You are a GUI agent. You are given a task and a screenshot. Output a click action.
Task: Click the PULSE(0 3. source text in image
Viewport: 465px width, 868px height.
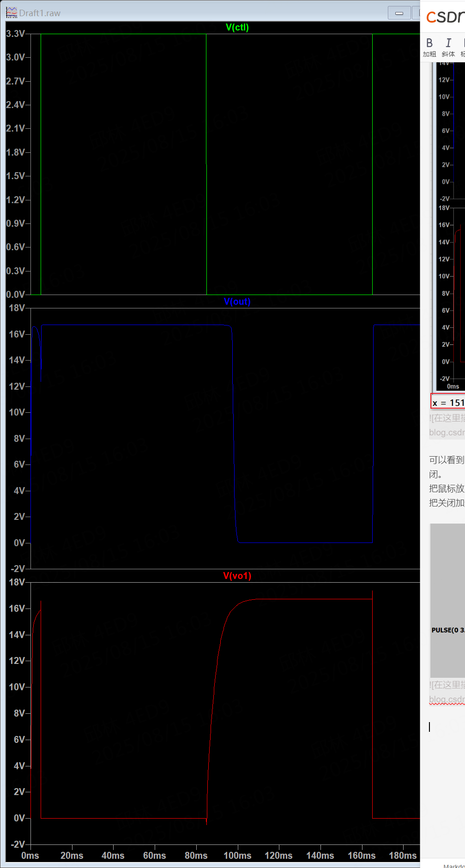pyautogui.click(x=448, y=630)
